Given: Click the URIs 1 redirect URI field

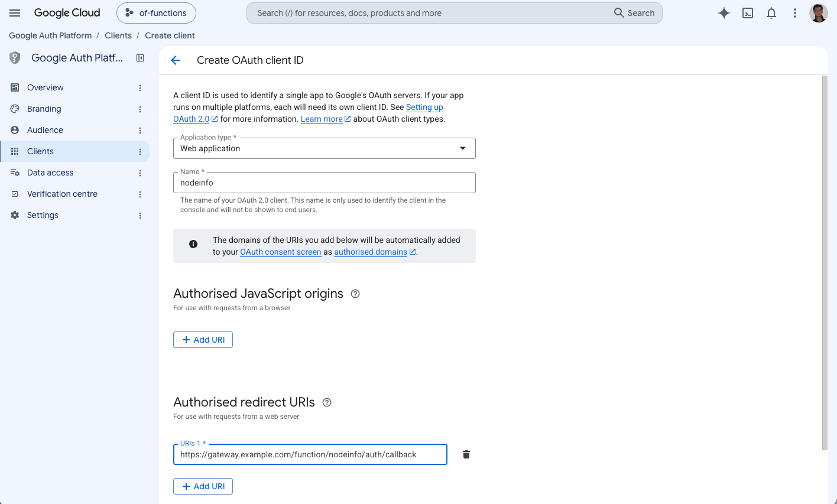Looking at the screenshot, I should click(x=310, y=454).
